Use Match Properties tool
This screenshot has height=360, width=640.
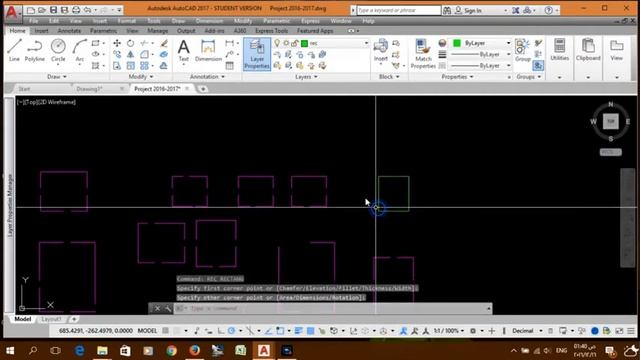click(x=423, y=54)
